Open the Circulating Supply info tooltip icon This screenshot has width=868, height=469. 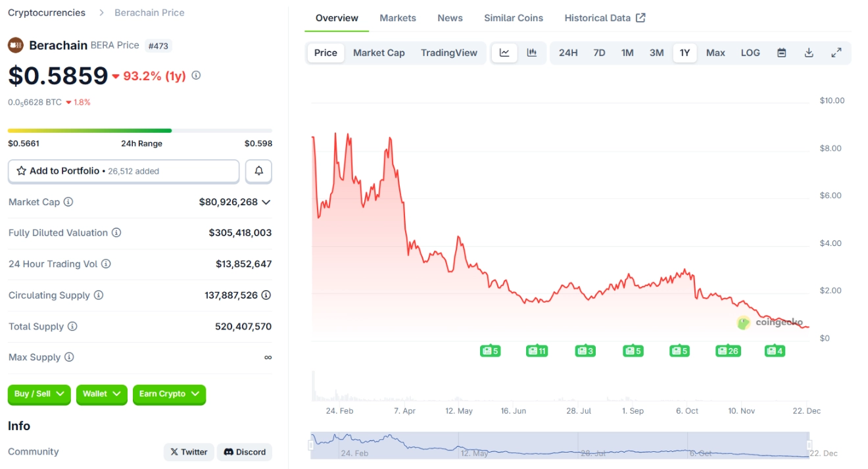pos(99,295)
